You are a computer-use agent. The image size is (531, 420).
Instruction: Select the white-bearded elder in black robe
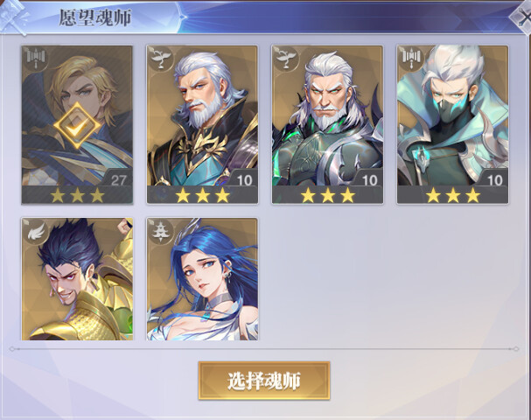(x=202, y=125)
